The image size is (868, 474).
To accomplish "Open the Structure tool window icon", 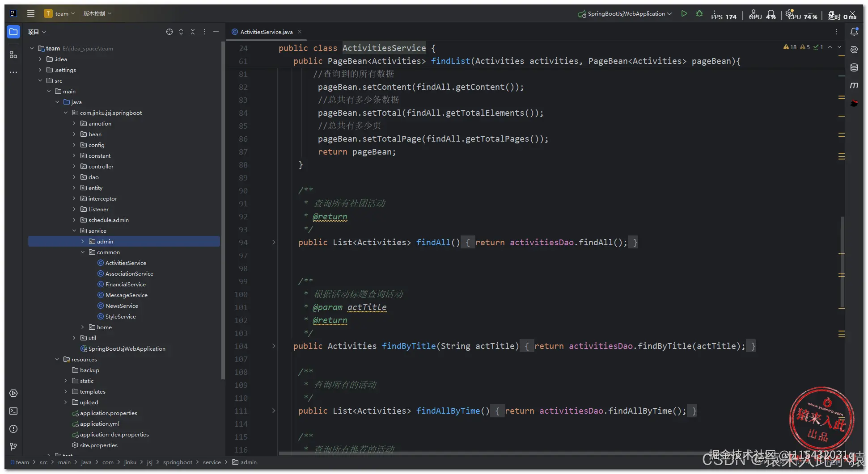I will 13,55.
